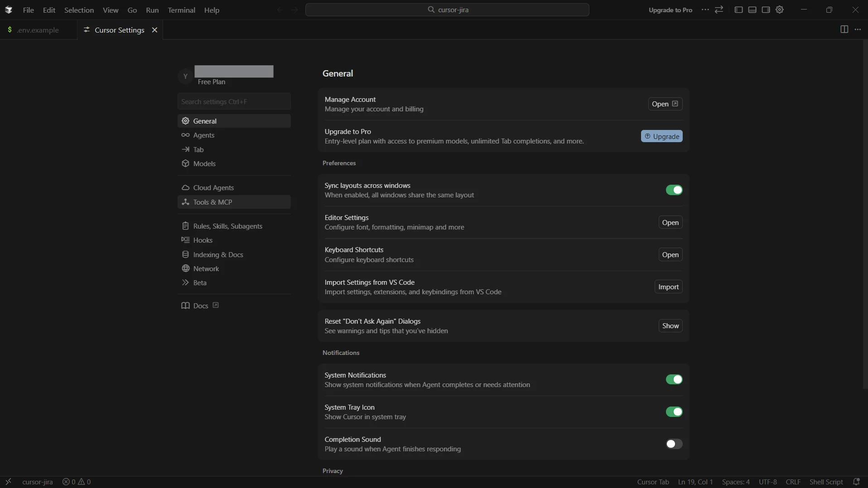Click the remote window icon in status bar
This screenshot has height=488, width=868.
click(x=8, y=482)
